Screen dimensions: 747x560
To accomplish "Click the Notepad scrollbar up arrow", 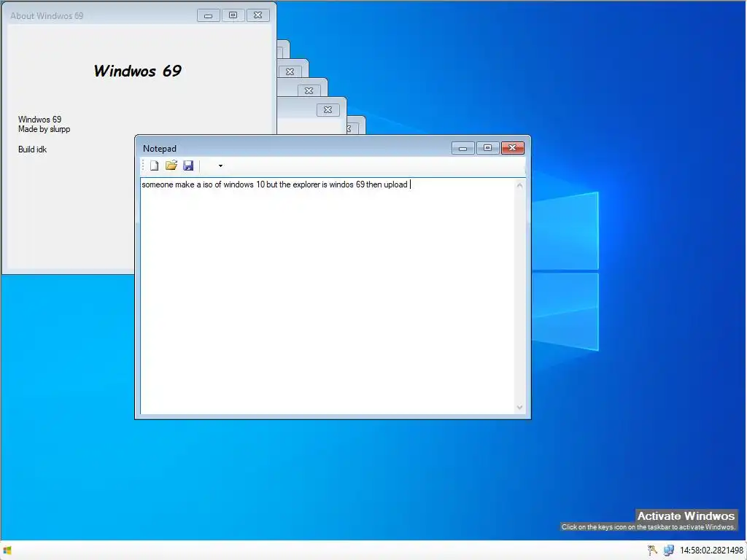I will [x=519, y=185].
